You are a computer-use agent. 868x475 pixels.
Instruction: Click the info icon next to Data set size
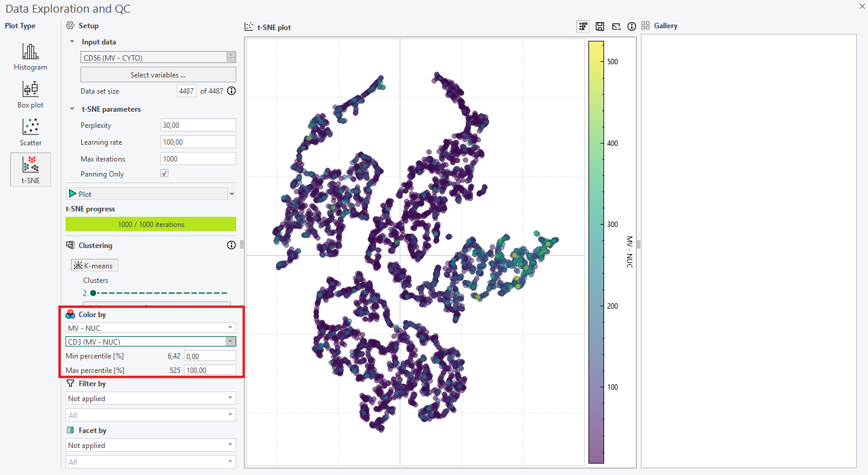[x=231, y=91]
